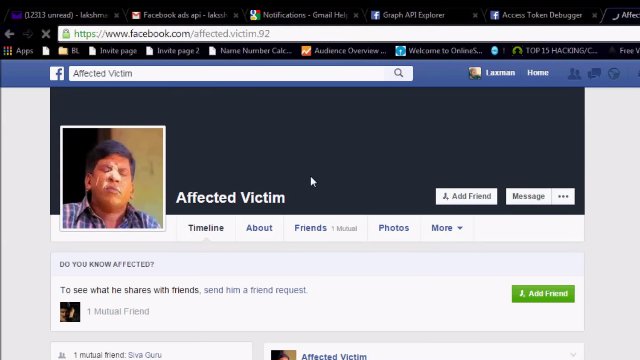
Task: Close the Notifications Gmail Help tab
Action: (x=356, y=16)
